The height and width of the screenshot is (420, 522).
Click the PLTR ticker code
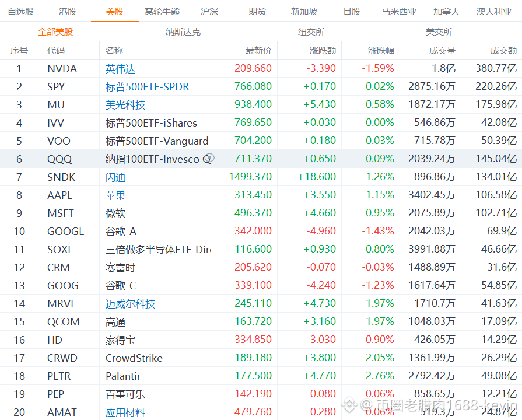(59, 376)
